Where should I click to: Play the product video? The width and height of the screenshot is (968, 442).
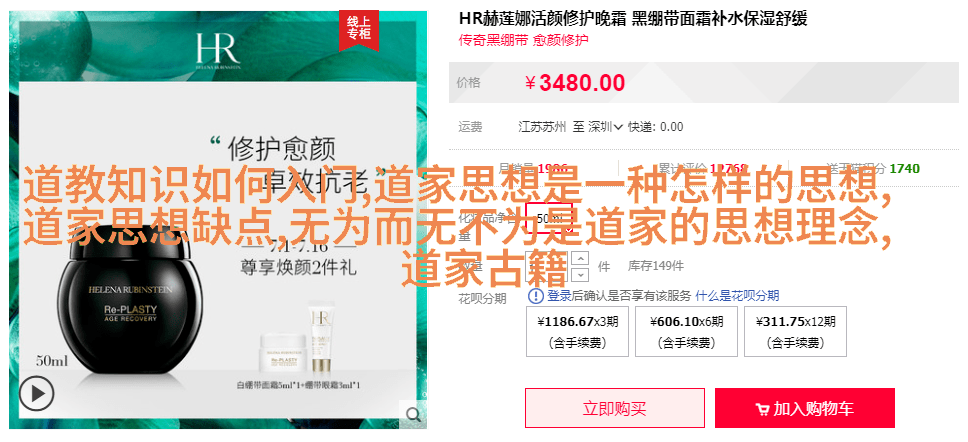pos(36,393)
